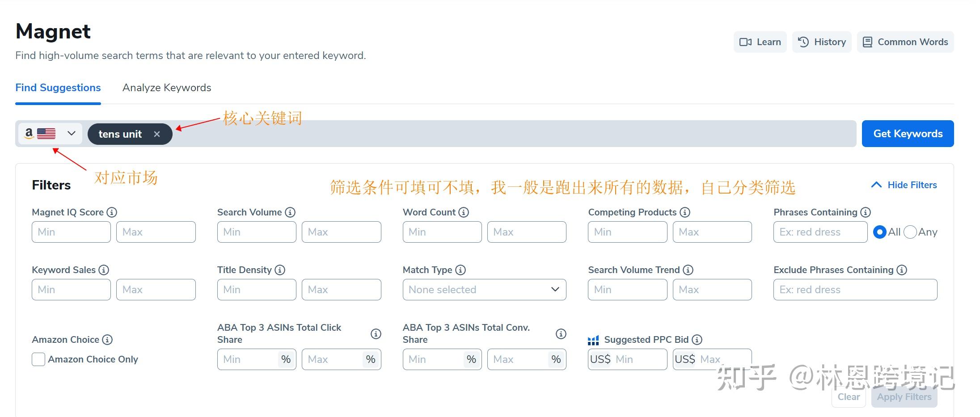
Task: Open Match Type None selected dropdown
Action: click(x=484, y=290)
